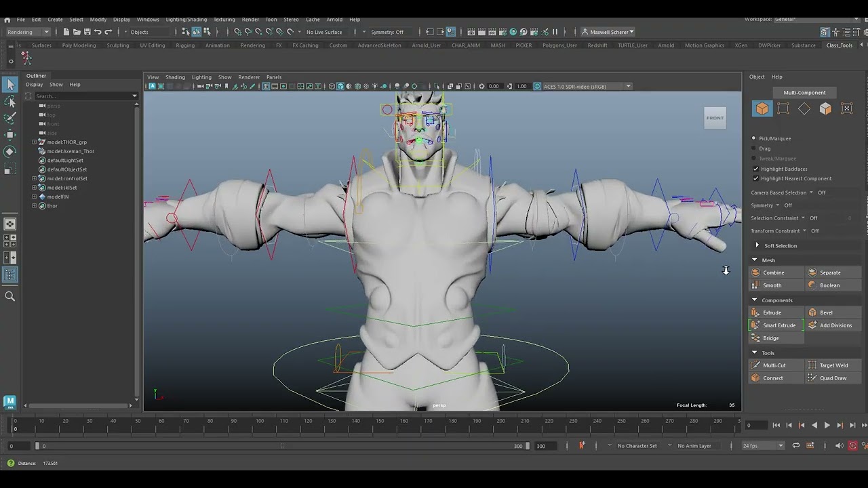Disable Highlight Backfaces checkbox
868x488 pixels.
coord(756,169)
